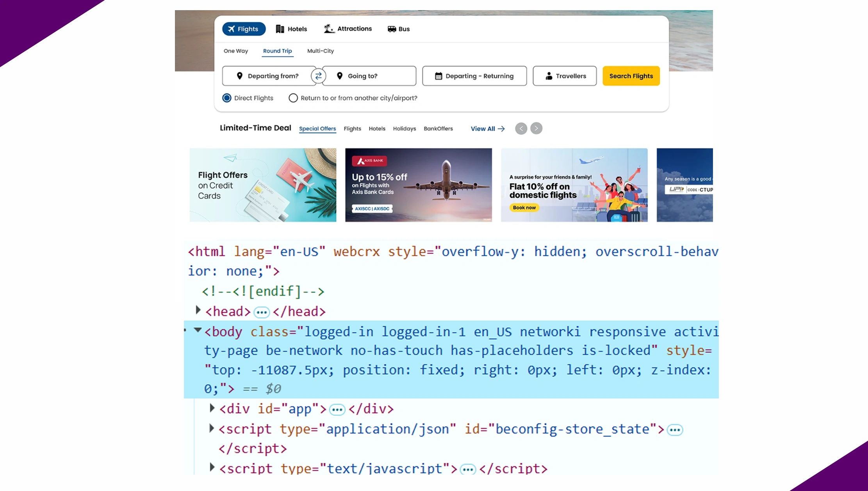The image size is (868, 491).
Task: Click the ellipsis badge in div id=app
Action: tap(337, 409)
